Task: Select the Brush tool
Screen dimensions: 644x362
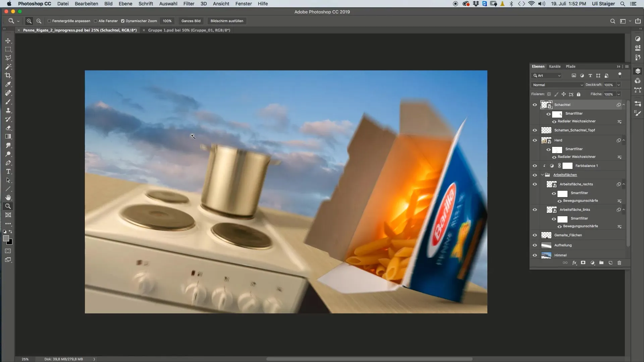Action: [8, 102]
